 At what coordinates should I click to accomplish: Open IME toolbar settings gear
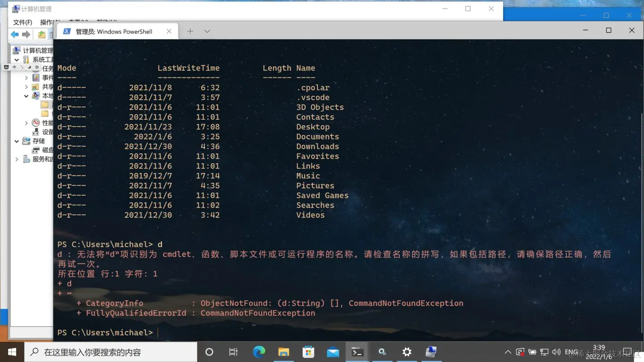[37, 67]
